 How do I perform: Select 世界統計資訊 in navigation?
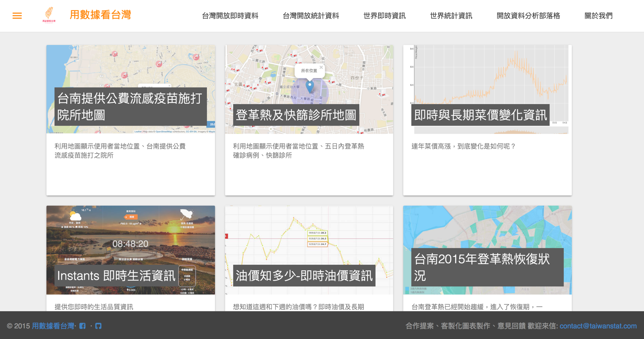451,16
